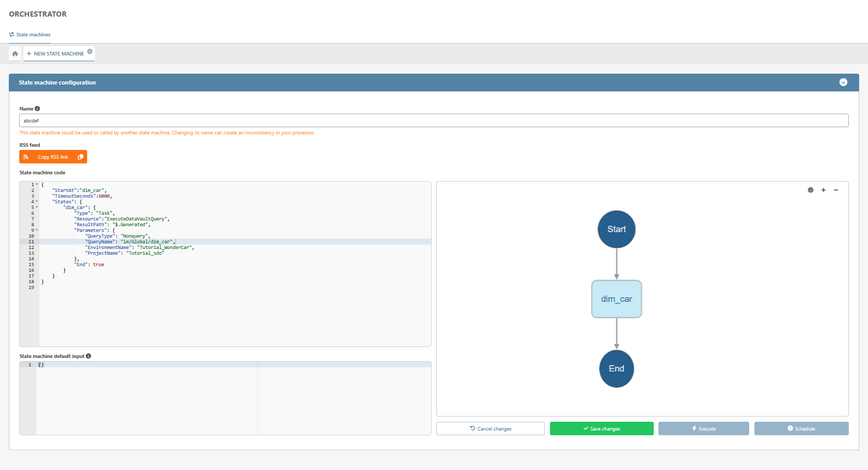Fold the "States" block at line 4
The image size is (868, 470).
(x=37, y=202)
